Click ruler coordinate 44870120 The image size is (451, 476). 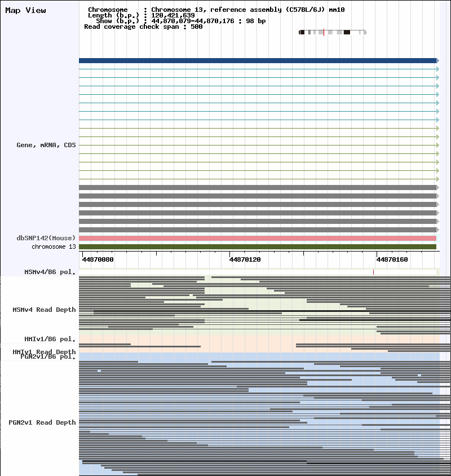[x=245, y=259]
